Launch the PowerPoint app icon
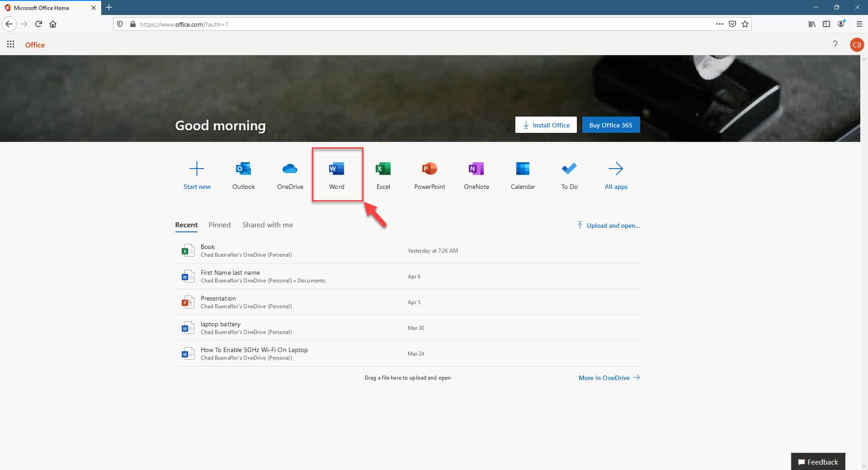 [x=429, y=169]
